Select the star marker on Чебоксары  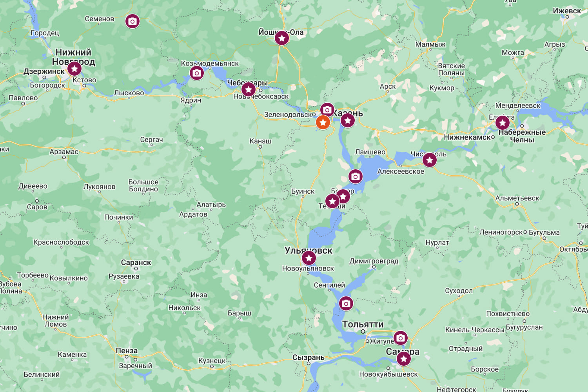tap(249, 89)
